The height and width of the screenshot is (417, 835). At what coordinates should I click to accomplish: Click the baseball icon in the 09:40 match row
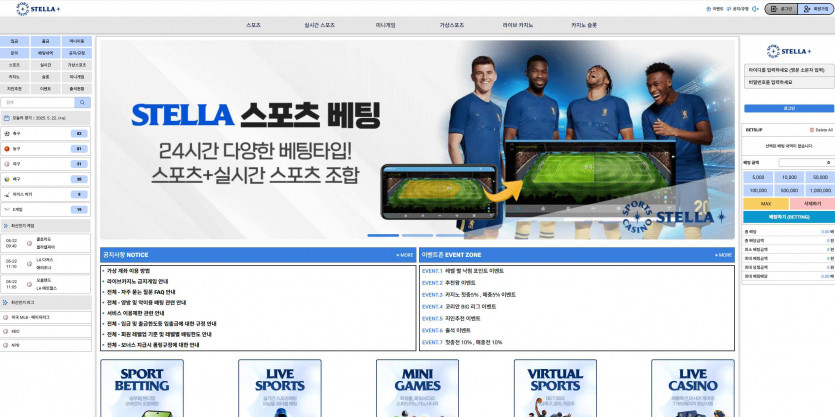click(x=29, y=243)
